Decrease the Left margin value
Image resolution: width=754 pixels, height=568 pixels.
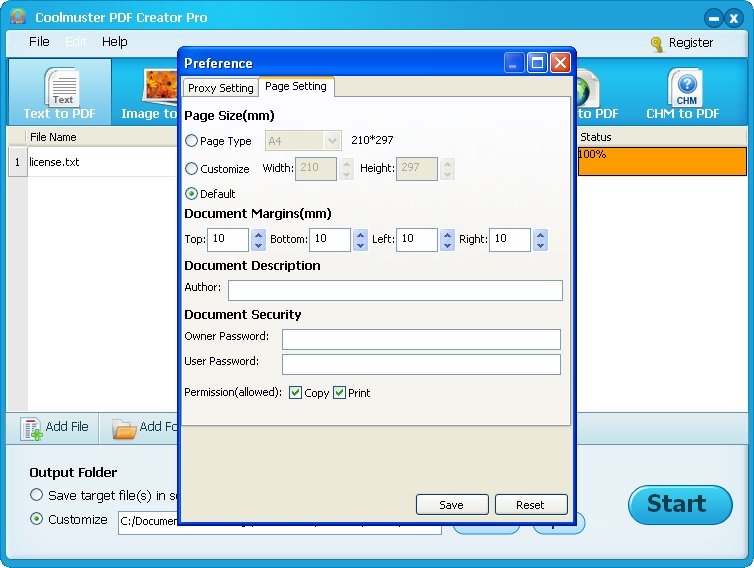tap(448, 245)
